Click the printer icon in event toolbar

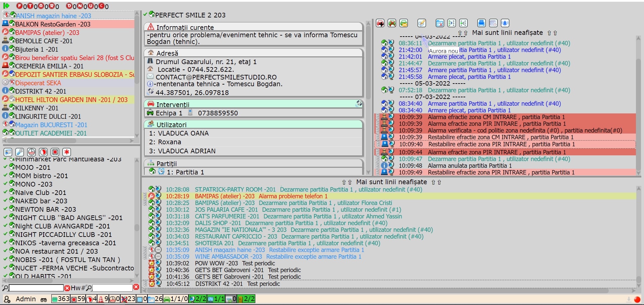[481, 23]
